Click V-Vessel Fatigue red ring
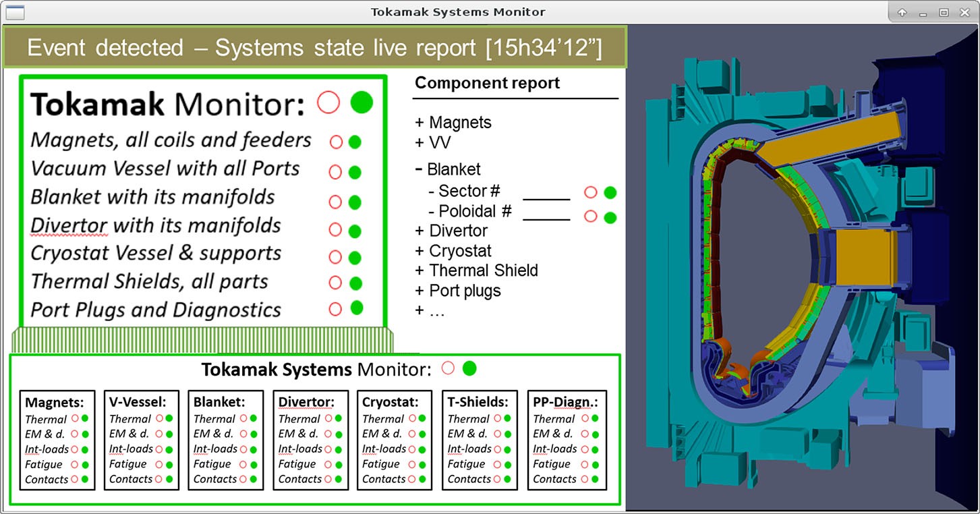 click(x=158, y=464)
